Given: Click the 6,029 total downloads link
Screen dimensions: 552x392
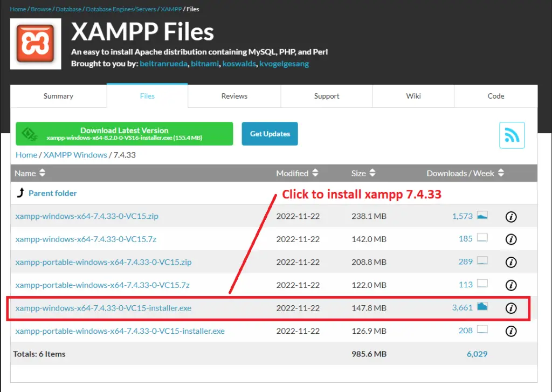Looking at the screenshot, I should [477, 354].
